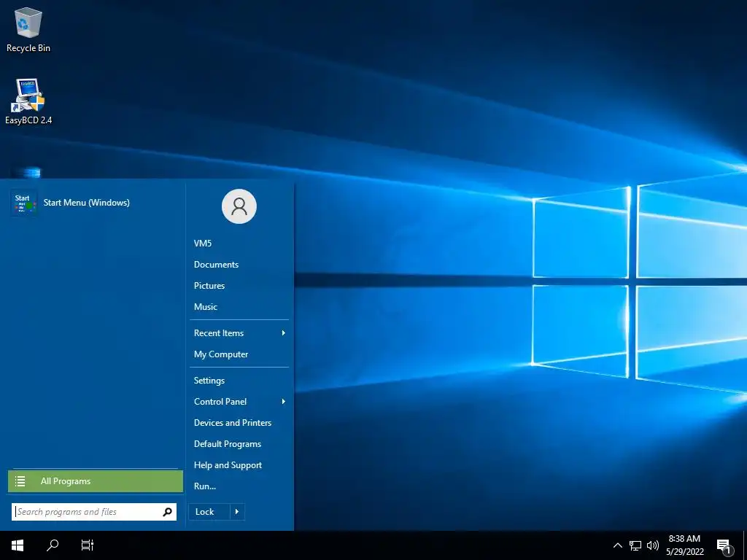Screen dimensions: 747x560
Task: Expand the Control Panel submenu arrow
Action: pyautogui.click(x=284, y=402)
